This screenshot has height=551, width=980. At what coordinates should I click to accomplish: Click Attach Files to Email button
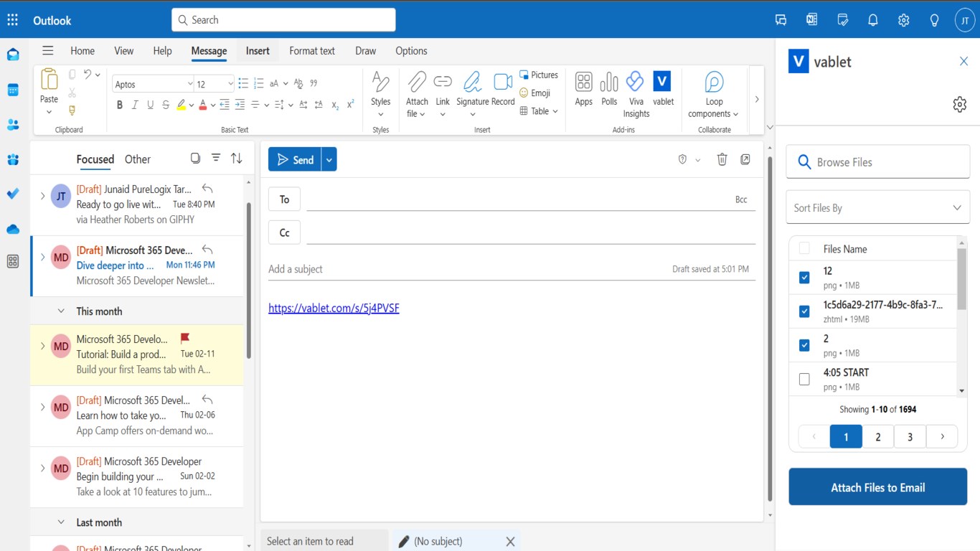[878, 487]
